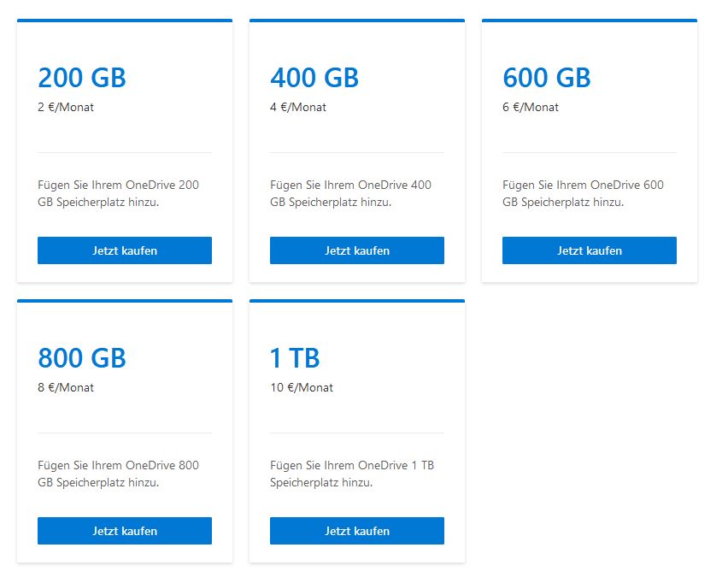The height and width of the screenshot is (577, 728).
Task: Click Jetzt kaufen for the 600 GB plan
Action: [589, 250]
